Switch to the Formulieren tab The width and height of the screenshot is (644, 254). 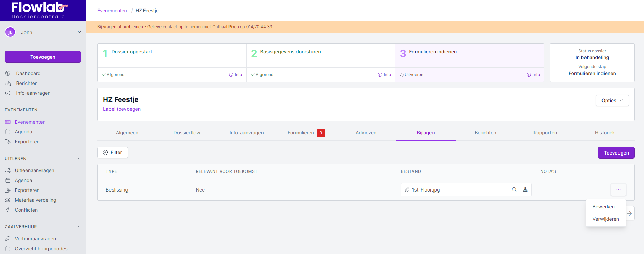click(301, 133)
